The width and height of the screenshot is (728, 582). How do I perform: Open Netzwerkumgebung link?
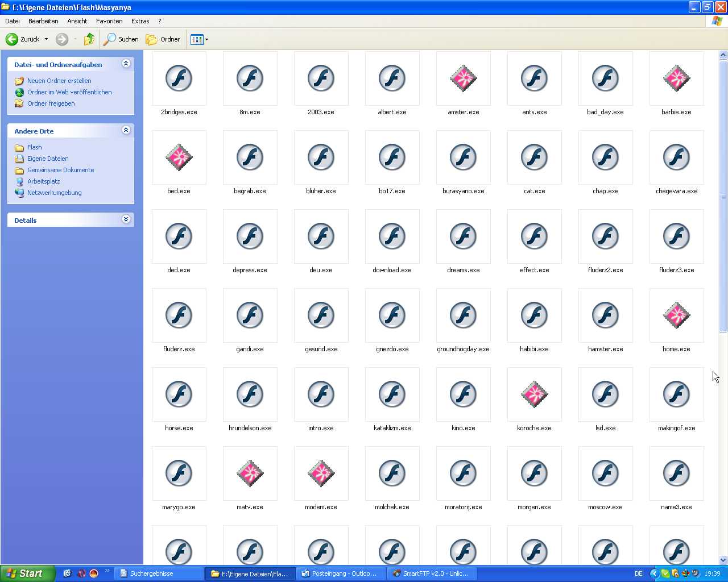coord(55,193)
